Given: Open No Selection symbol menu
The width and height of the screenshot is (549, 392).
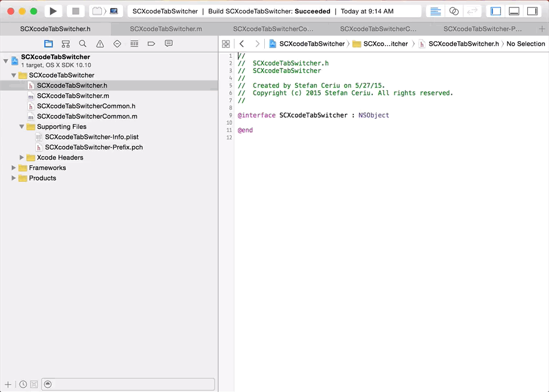Looking at the screenshot, I should pos(526,44).
